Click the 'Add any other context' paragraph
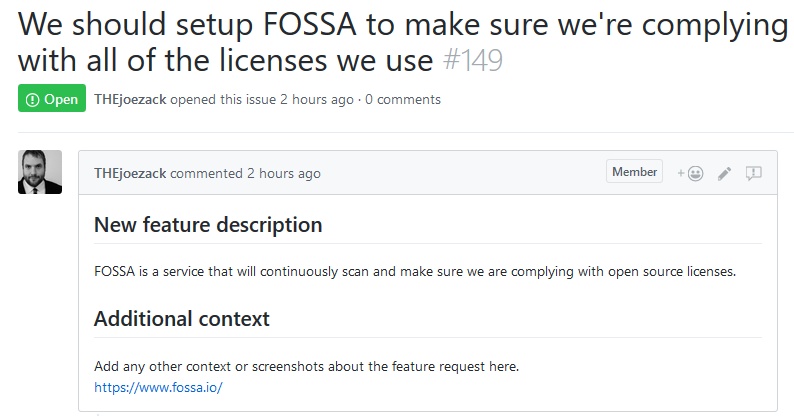This screenshot has width=794, height=416. tap(306, 366)
